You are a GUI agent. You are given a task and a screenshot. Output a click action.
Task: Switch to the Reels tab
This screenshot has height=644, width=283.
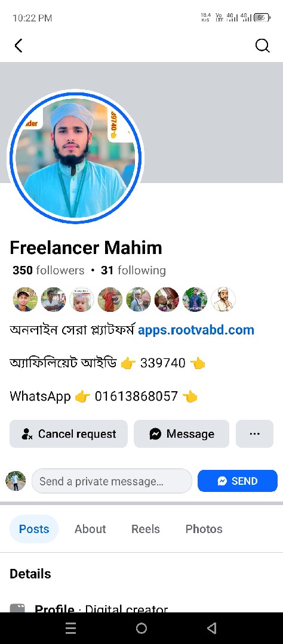pyautogui.click(x=146, y=529)
